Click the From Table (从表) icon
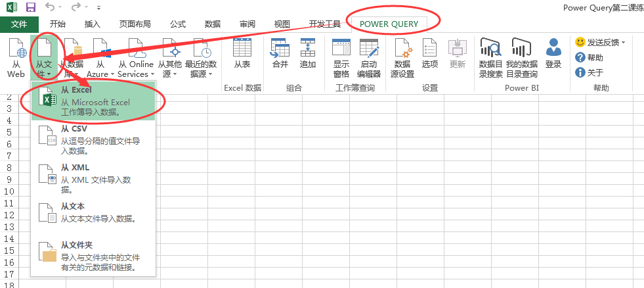The image size is (644, 288). pos(242,53)
